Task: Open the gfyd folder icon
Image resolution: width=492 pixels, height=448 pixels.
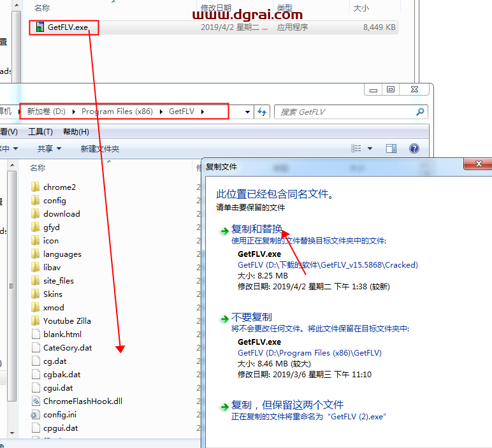Action: click(x=36, y=227)
